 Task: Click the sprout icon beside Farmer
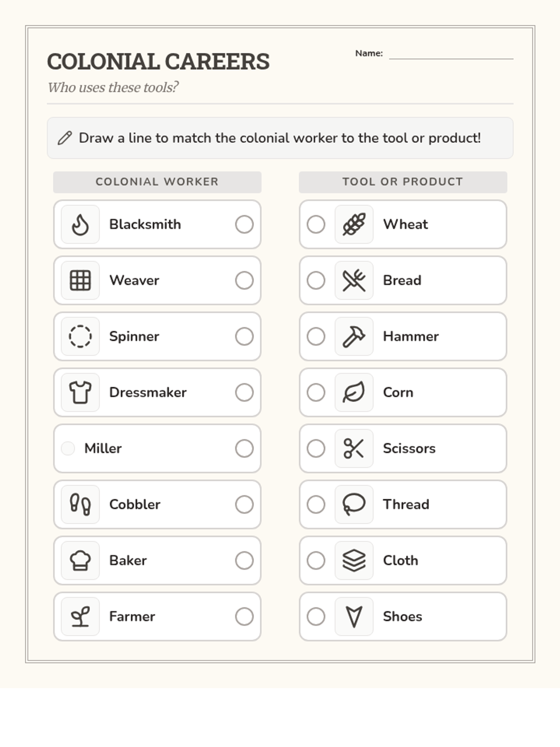(80, 617)
